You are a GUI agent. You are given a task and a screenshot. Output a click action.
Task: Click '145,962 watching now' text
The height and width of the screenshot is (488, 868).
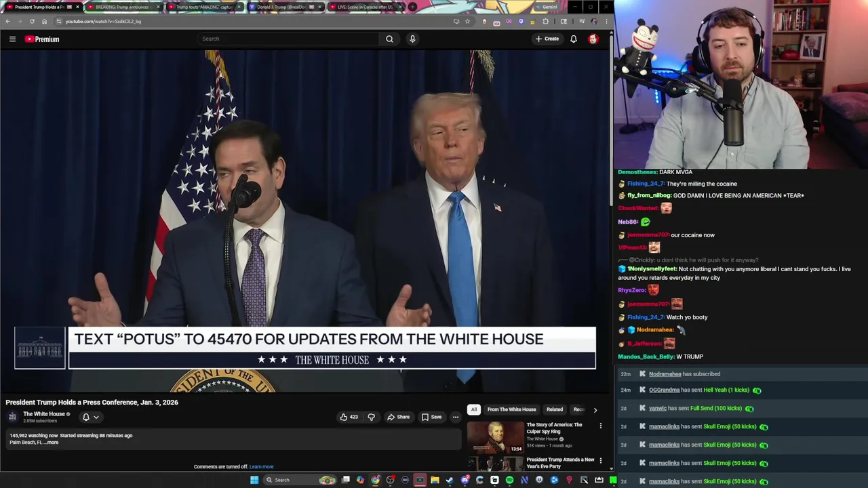[33, 436]
